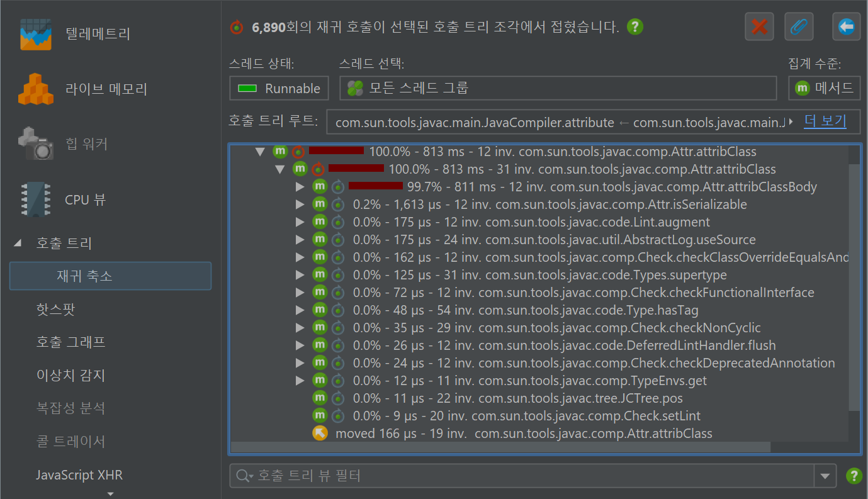Open the 모든 스레드 그룹 thread selector
The width and height of the screenshot is (868, 499).
tap(558, 89)
